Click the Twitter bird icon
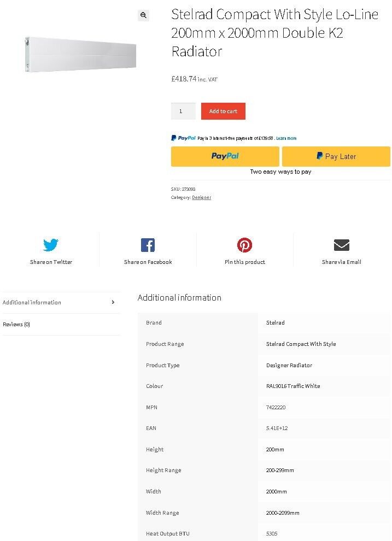The height and width of the screenshot is (541, 392). (x=51, y=245)
